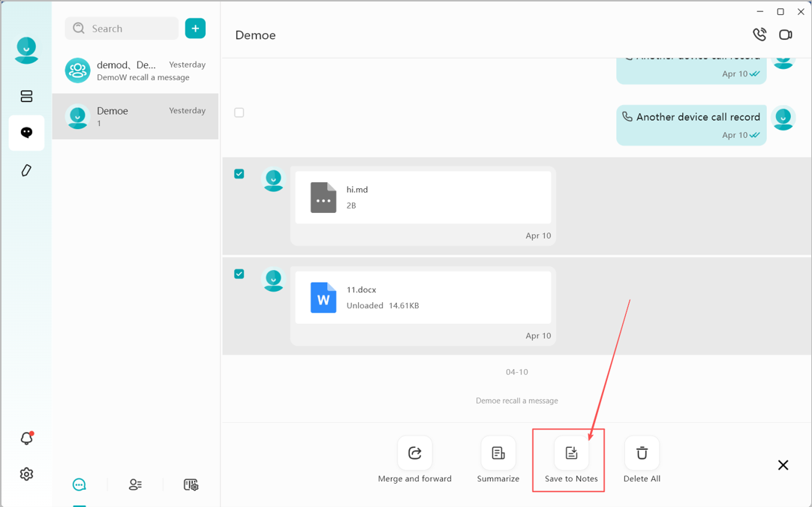Click the avatar beside the unselected call record
The height and width of the screenshot is (507, 812).
[783, 118]
